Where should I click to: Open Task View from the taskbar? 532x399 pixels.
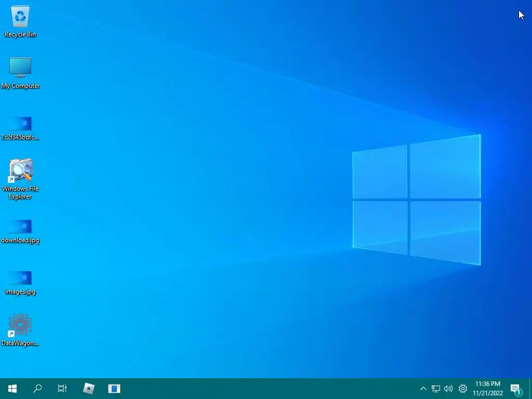pos(62,389)
